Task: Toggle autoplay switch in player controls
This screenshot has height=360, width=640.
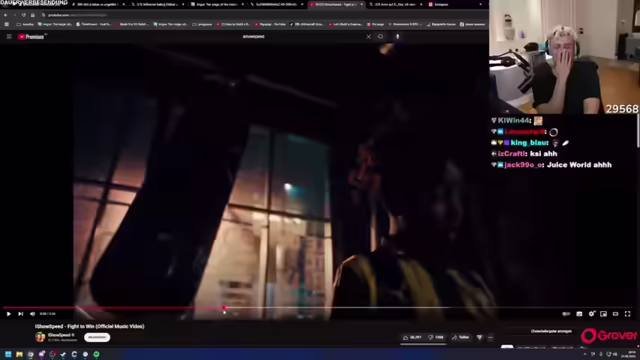Action: 566,314
